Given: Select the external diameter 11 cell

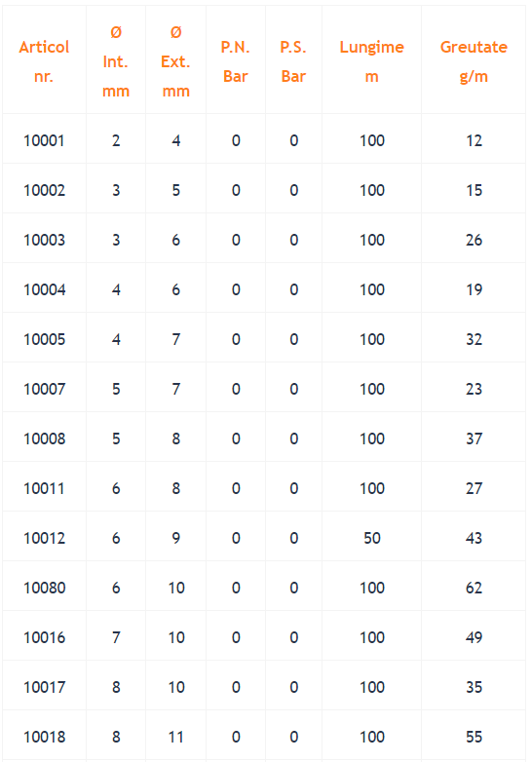Looking at the screenshot, I should point(176,738).
